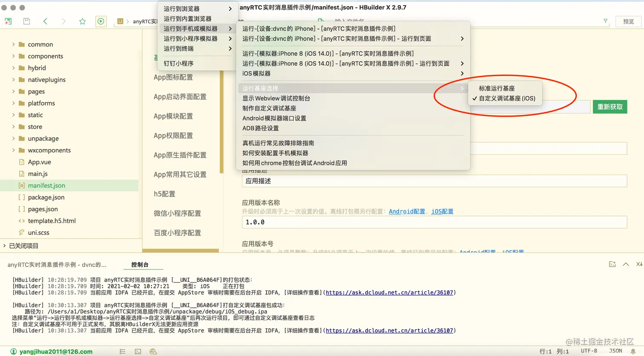Expand the hybrid folder
Screen dimensions: 644x356
pyautogui.click(x=13, y=68)
